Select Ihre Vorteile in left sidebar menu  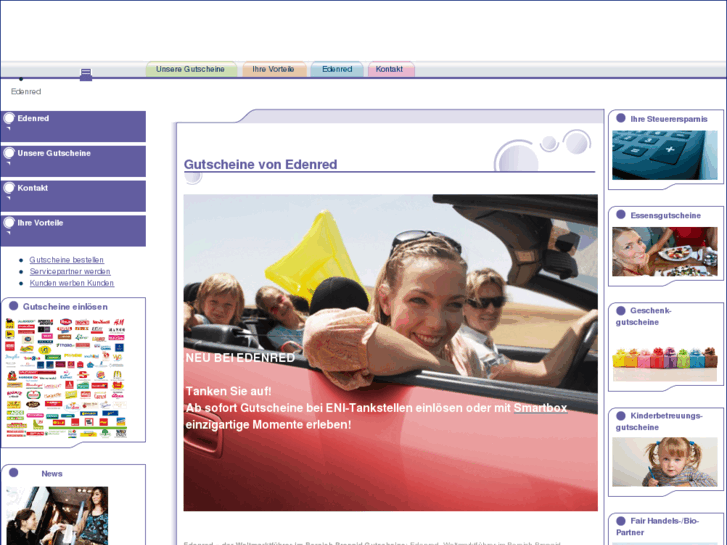pyautogui.click(x=73, y=231)
